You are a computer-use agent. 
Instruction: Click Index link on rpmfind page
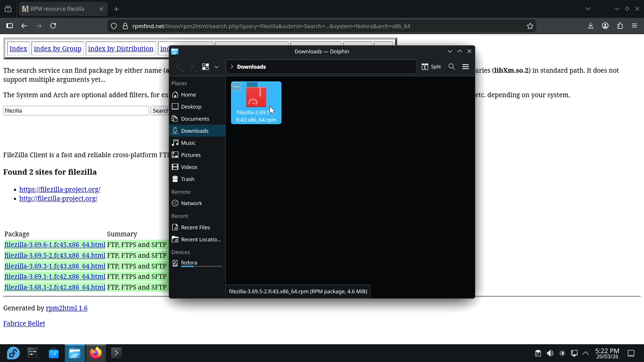point(18,49)
